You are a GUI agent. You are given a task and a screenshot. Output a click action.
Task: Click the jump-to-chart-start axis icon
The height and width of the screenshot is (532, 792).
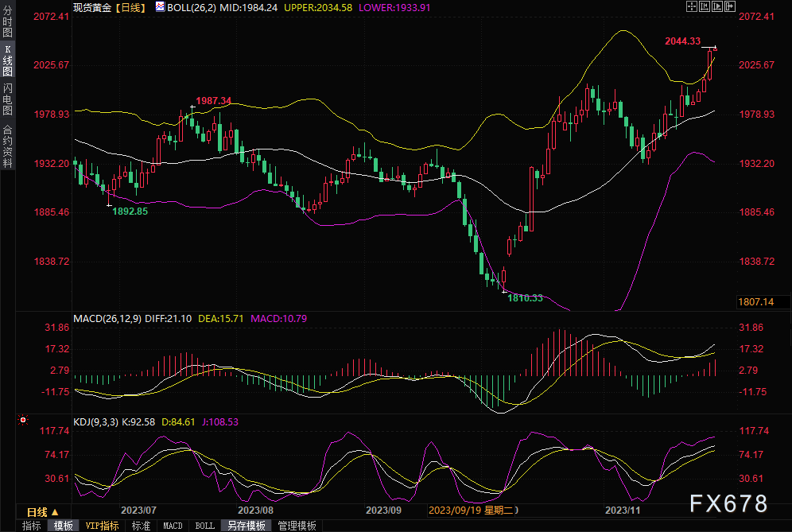[x=704, y=6]
